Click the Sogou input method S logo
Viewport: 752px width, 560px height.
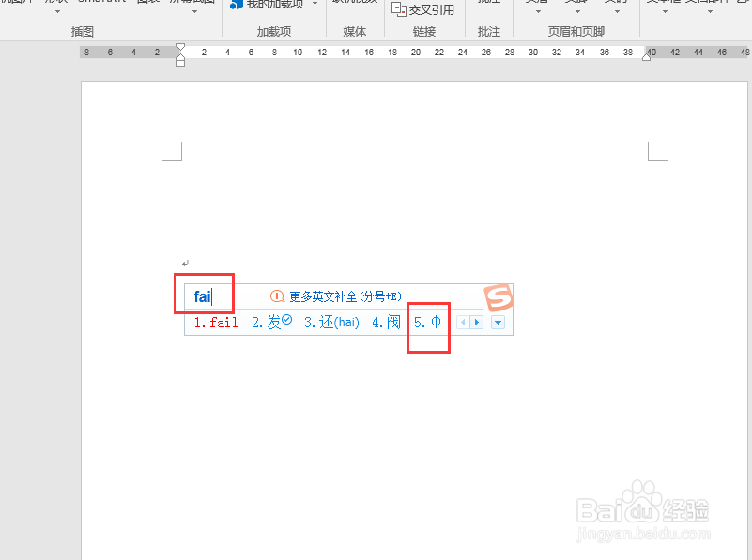pyautogui.click(x=499, y=296)
